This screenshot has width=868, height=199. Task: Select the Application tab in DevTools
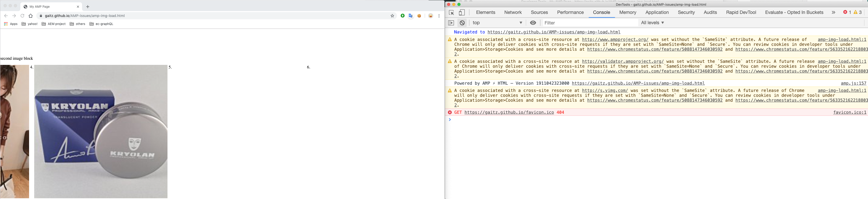(x=657, y=12)
